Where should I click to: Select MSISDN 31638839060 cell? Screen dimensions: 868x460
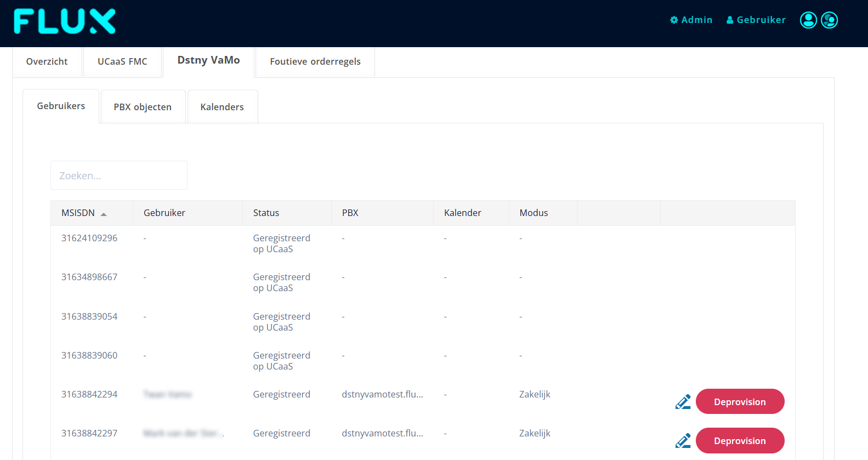(x=89, y=355)
